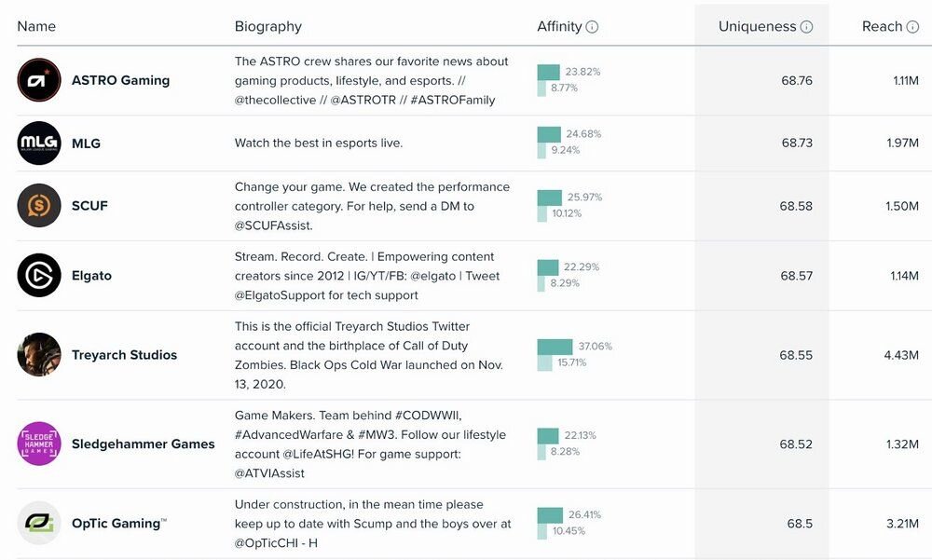Click the Uniqueness info icon
This screenshot has height=560, width=932.
(807, 27)
